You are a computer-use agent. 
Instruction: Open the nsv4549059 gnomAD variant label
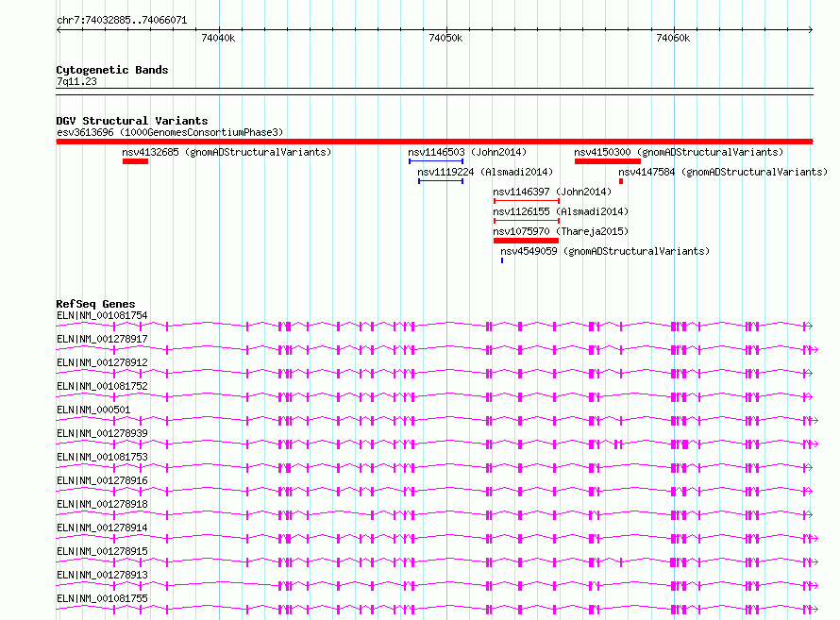605,251
